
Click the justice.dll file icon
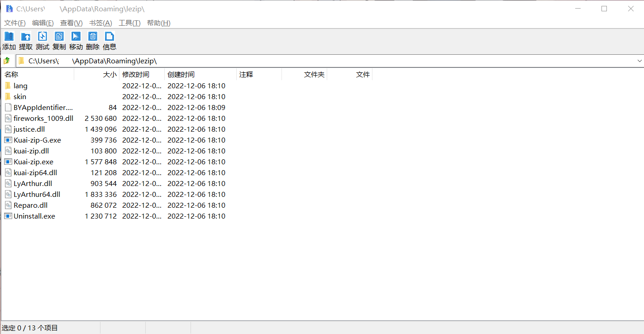tap(8, 129)
